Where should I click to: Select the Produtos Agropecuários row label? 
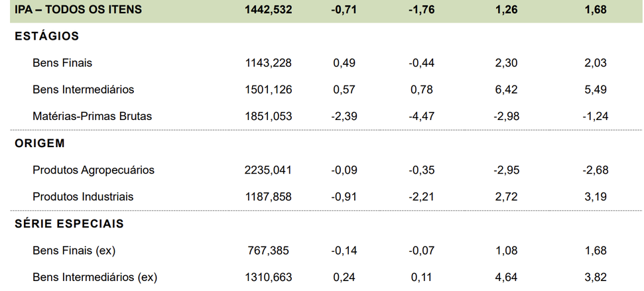(x=94, y=170)
